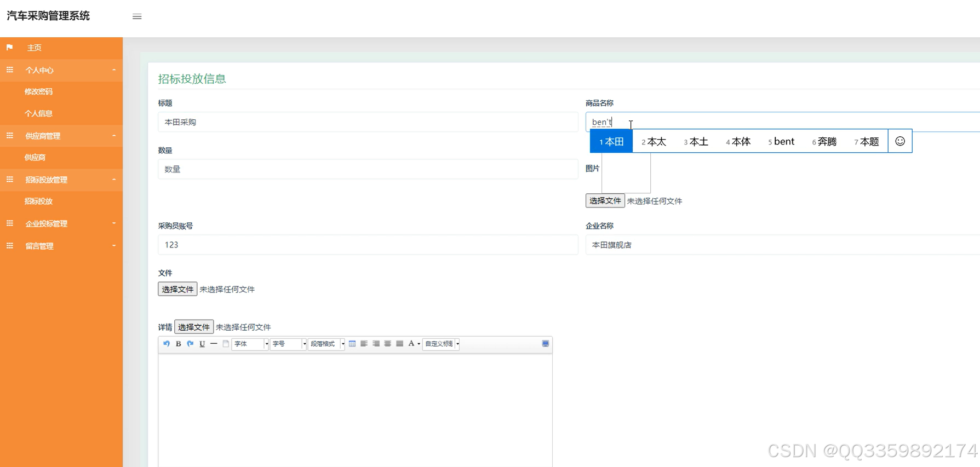980x467 pixels.
Task: Click 选择文件 button under 图片
Action: pyautogui.click(x=605, y=201)
